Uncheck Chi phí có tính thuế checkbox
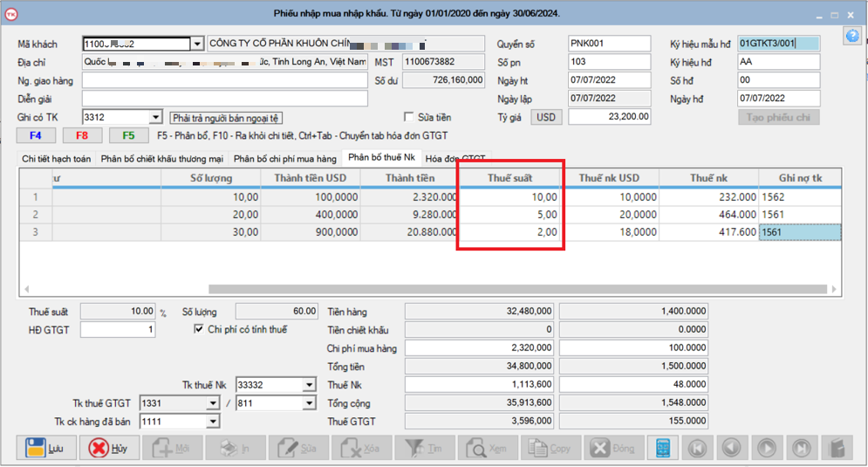 199,329
